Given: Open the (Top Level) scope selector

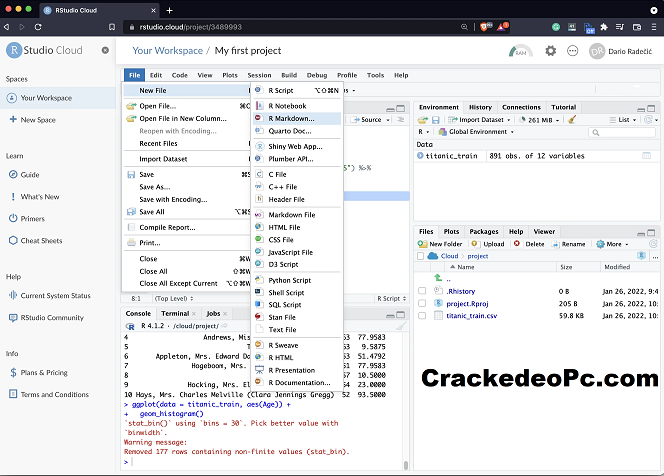Looking at the screenshot, I should pyautogui.click(x=174, y=299).
